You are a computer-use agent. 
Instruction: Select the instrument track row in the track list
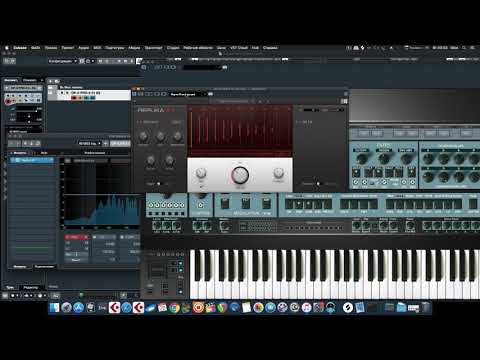[94, 95]
